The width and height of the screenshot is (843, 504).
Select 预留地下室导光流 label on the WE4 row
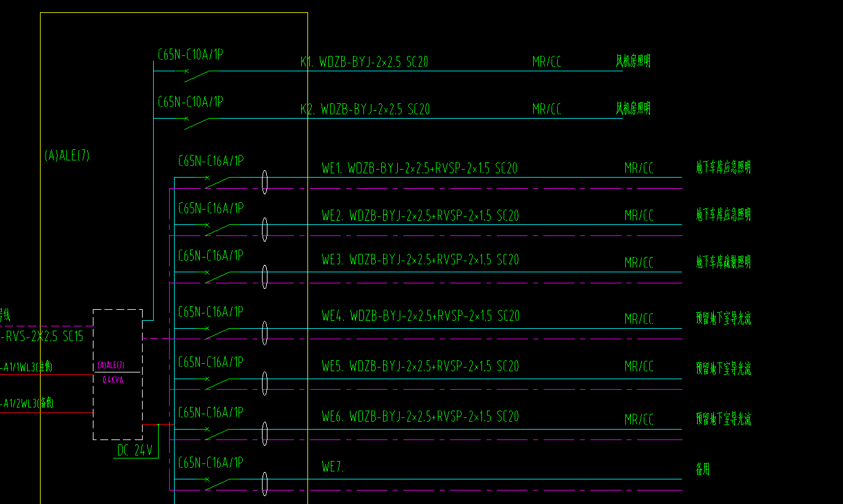pyautogui.click(x=723, y=318)
